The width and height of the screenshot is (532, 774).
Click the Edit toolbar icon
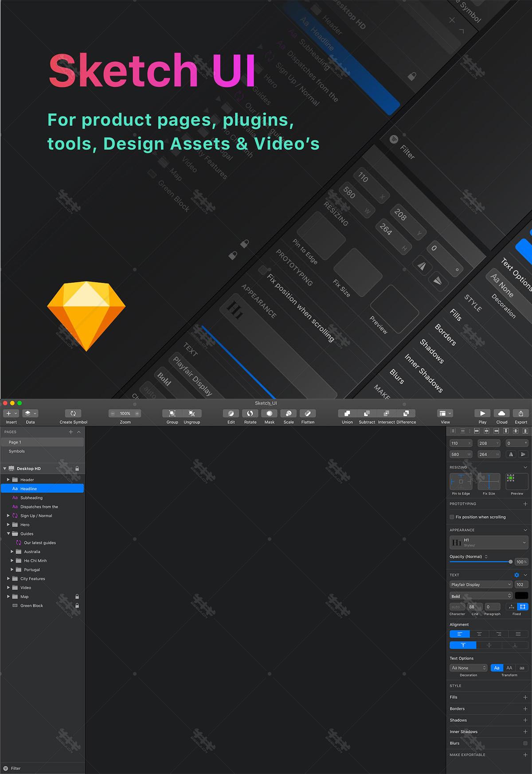(231, 413)
